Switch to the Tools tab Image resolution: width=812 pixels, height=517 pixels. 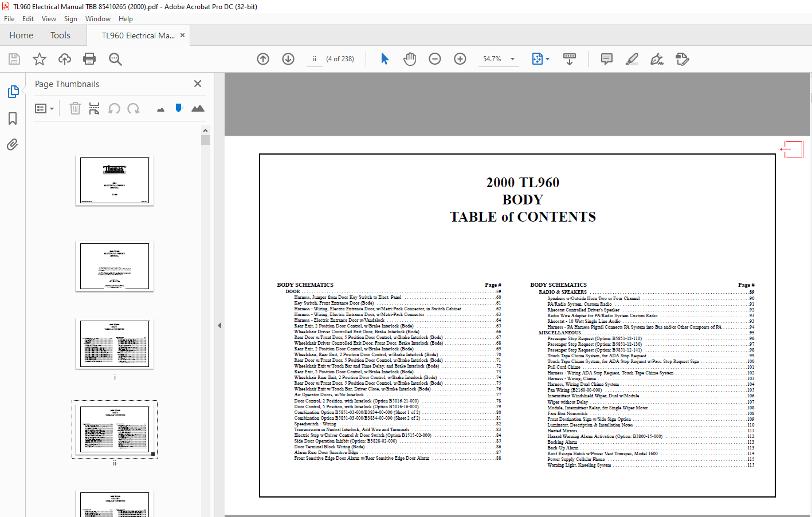(x=60, y=35)
